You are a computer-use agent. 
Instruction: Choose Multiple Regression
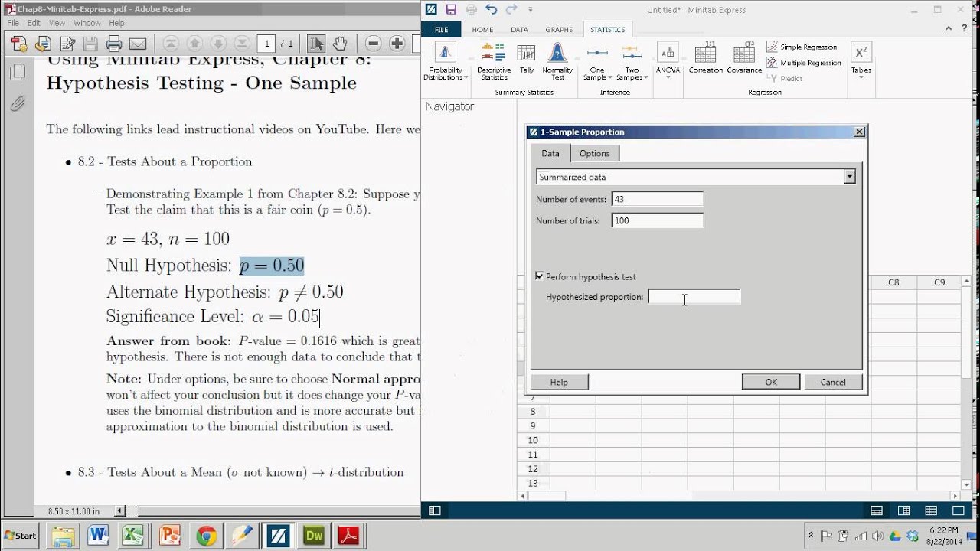coord(804,63)
